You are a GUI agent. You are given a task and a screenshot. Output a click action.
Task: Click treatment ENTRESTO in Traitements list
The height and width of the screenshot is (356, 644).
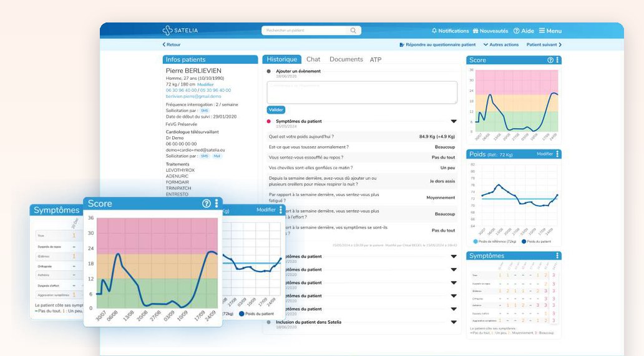177,194
